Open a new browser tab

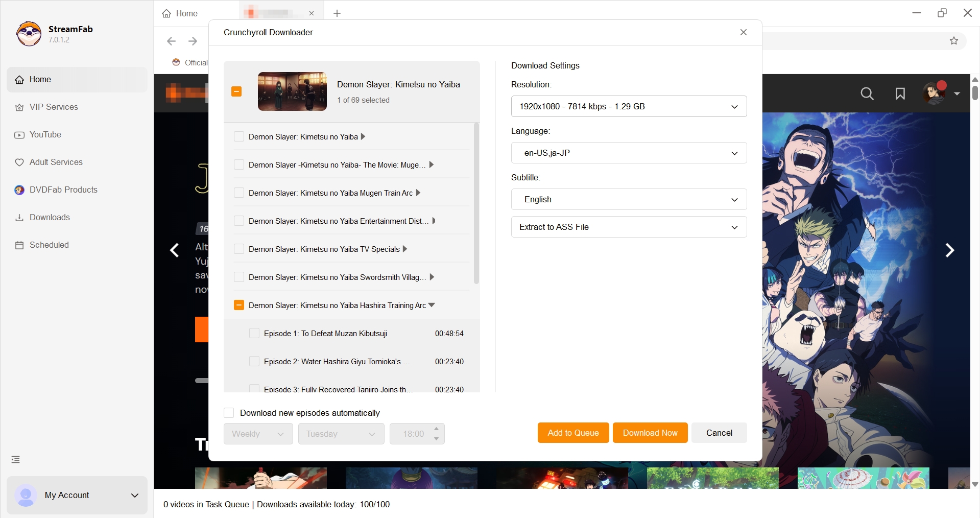click(x=337, y=13)
